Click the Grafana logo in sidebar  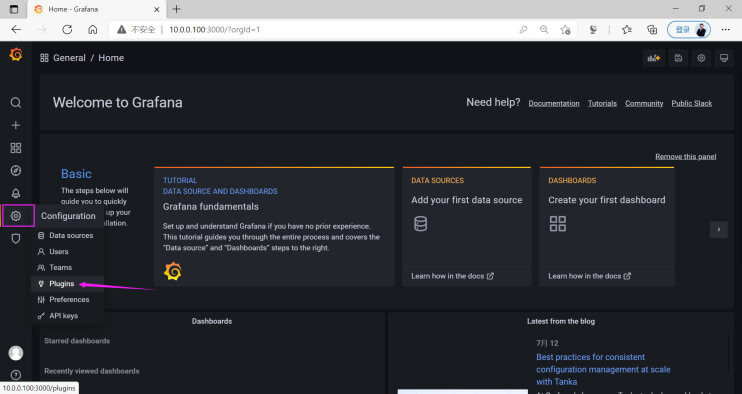tap(16, 55)
